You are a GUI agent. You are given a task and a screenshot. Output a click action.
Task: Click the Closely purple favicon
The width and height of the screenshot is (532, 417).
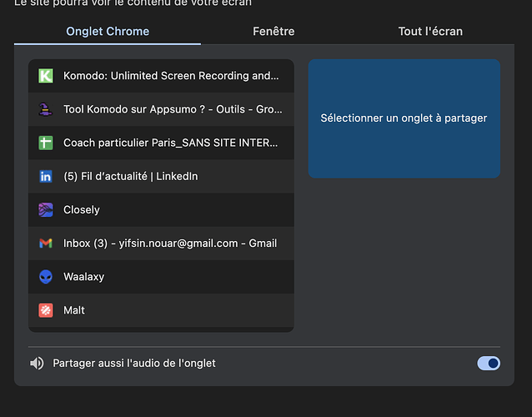(46, 209)
